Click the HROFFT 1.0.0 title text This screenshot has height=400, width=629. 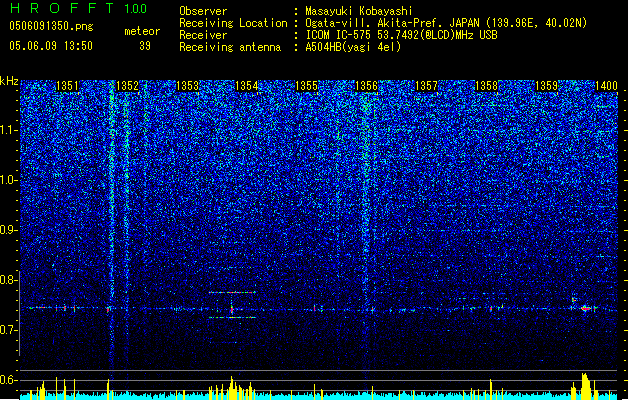(x=78, y=8)
